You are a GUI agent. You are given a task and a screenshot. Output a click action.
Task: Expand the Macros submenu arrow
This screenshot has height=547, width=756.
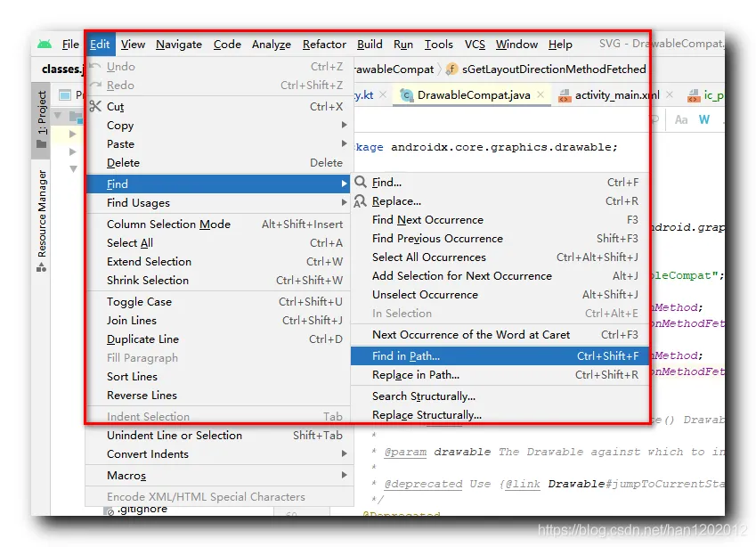point(344,475)
